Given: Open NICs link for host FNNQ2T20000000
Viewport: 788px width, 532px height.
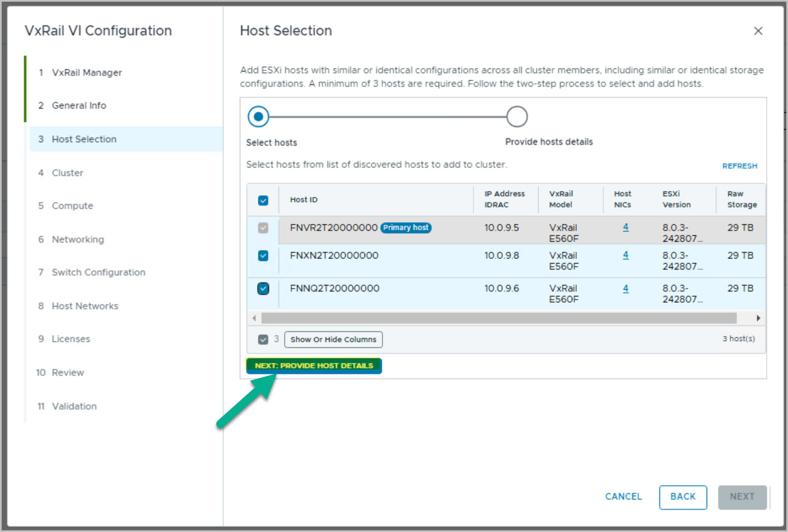Looking at the screenshot, I should tap(626, 289).
